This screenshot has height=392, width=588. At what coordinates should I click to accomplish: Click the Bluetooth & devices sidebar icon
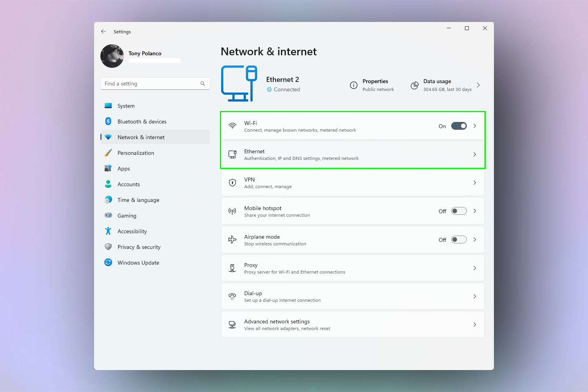click(108, 122)
